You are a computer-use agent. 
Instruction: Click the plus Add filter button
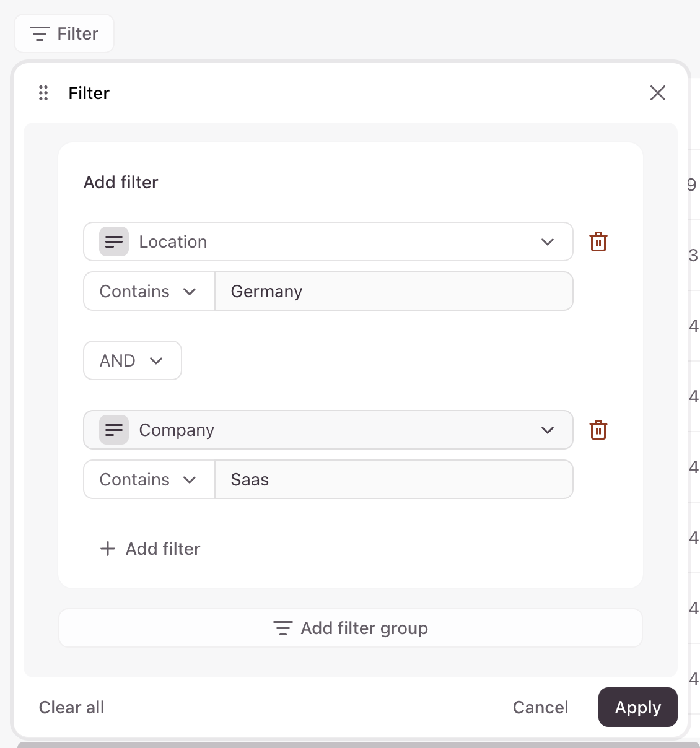(151, 549)
